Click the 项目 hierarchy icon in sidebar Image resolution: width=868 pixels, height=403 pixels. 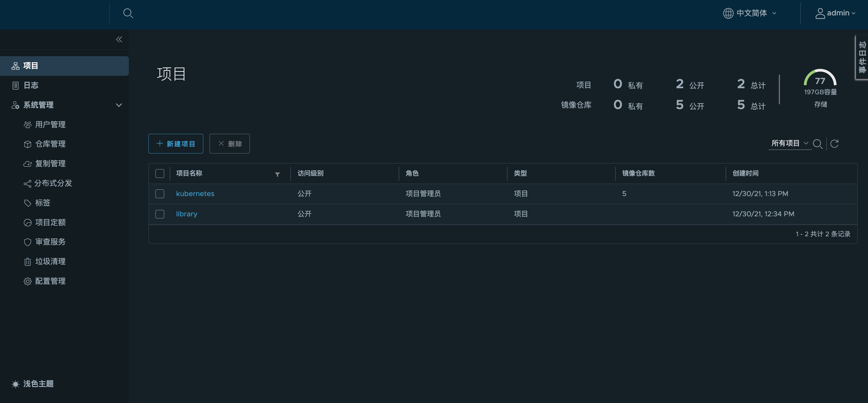point(15,66)
